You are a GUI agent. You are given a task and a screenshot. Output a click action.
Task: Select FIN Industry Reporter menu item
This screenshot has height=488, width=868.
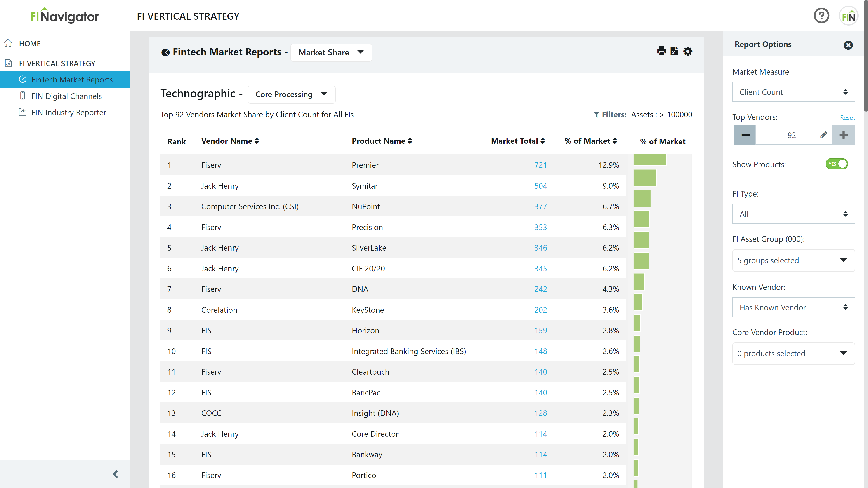pyautogui.click(x=68, y=112)
